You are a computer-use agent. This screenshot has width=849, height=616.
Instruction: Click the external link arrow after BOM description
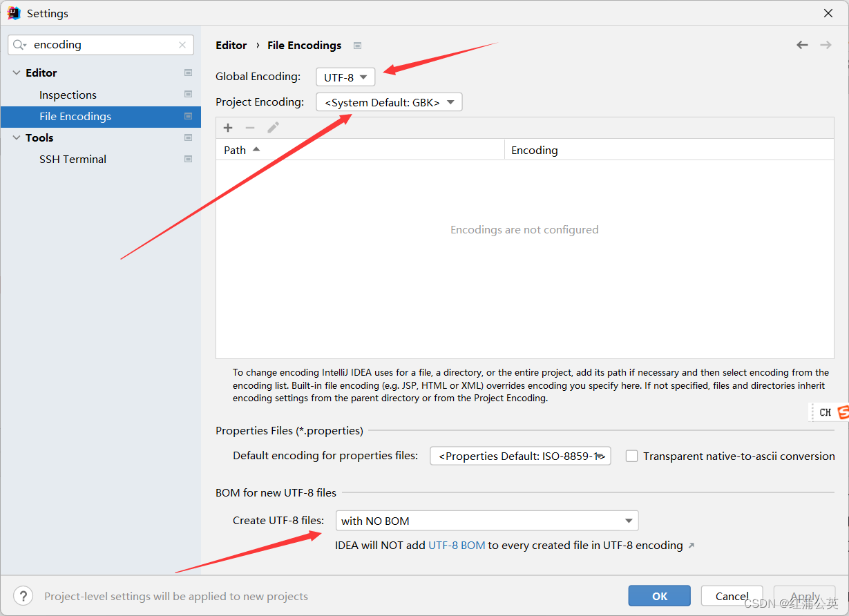691,546
